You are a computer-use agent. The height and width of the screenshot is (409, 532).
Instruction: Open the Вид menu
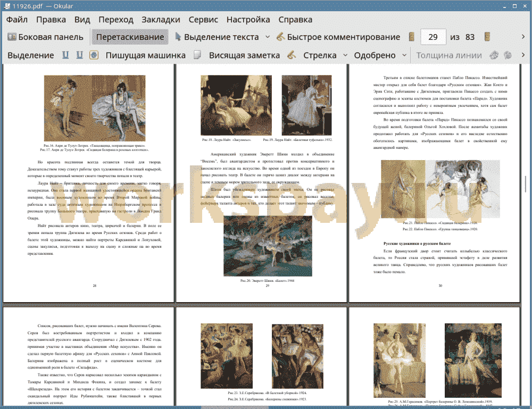click(82, 20)
